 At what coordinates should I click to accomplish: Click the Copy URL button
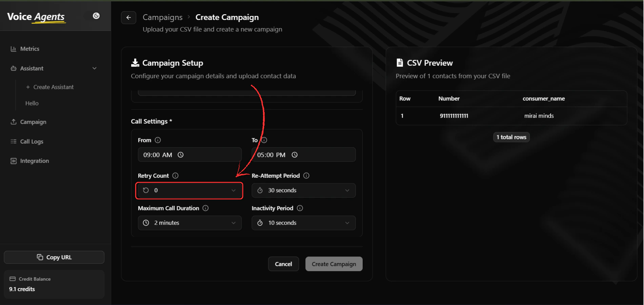[54, 257]
